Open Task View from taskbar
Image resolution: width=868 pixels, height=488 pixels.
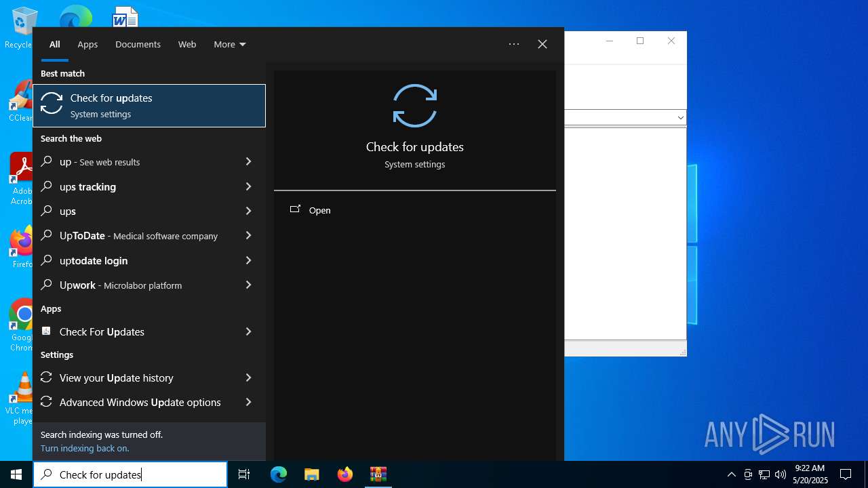[x=244, y=474]
